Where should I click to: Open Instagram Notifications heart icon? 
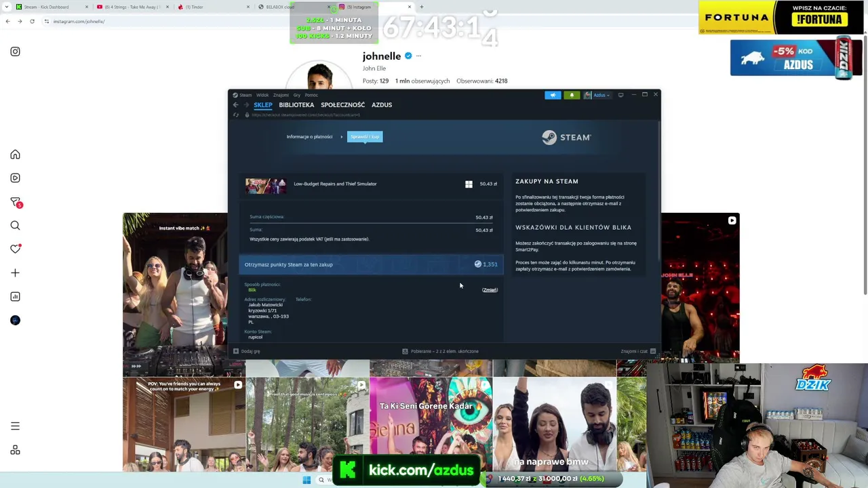[15, 249]
